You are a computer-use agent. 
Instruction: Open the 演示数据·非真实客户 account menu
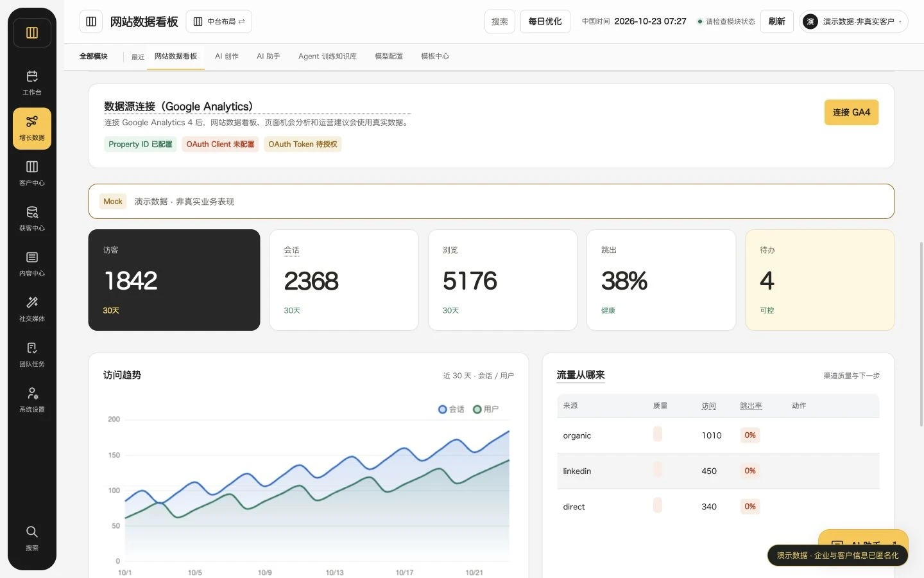pos(853,22)
